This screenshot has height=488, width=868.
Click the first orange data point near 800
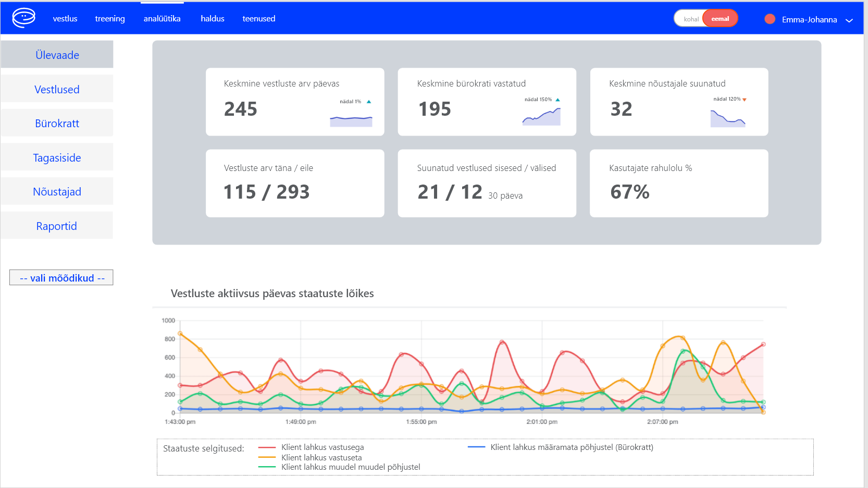point(180,333)
